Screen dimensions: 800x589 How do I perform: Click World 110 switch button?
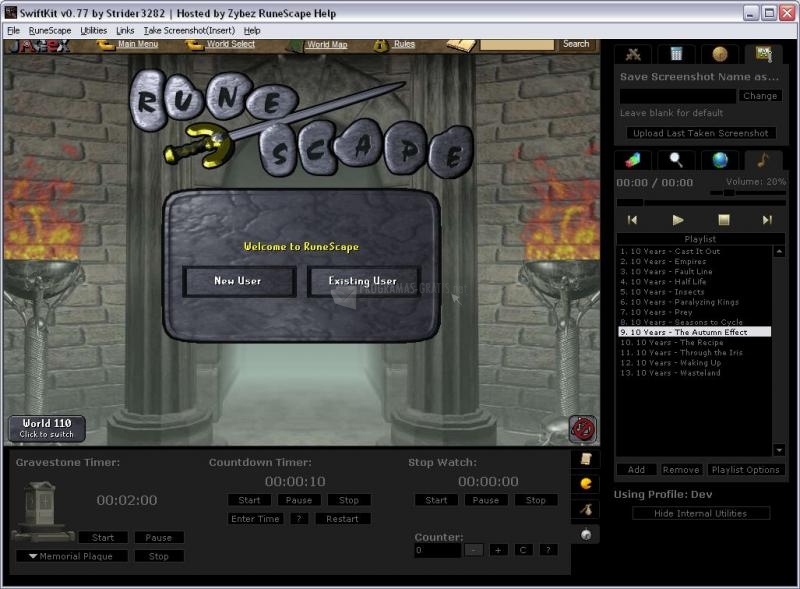coord(46,429)
